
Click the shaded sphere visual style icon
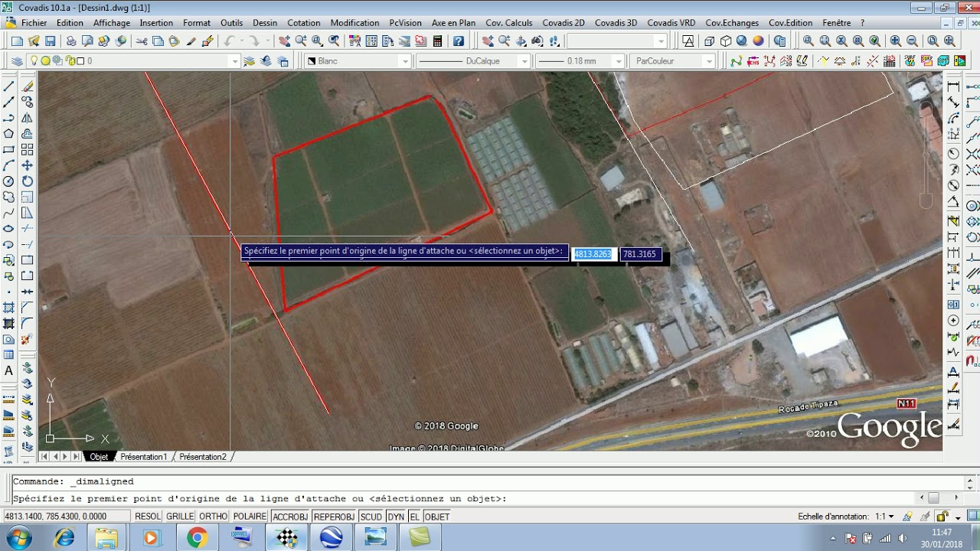click(x=758, y=41)
